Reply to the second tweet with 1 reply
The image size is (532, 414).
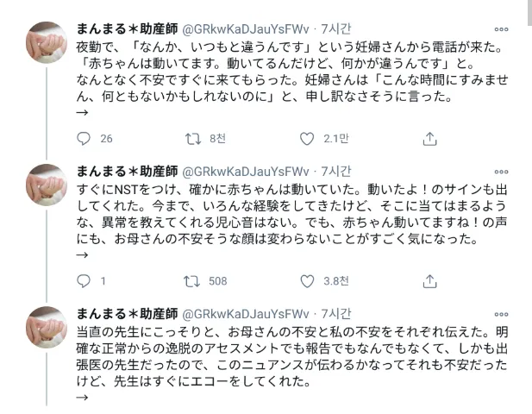point(84,281)
